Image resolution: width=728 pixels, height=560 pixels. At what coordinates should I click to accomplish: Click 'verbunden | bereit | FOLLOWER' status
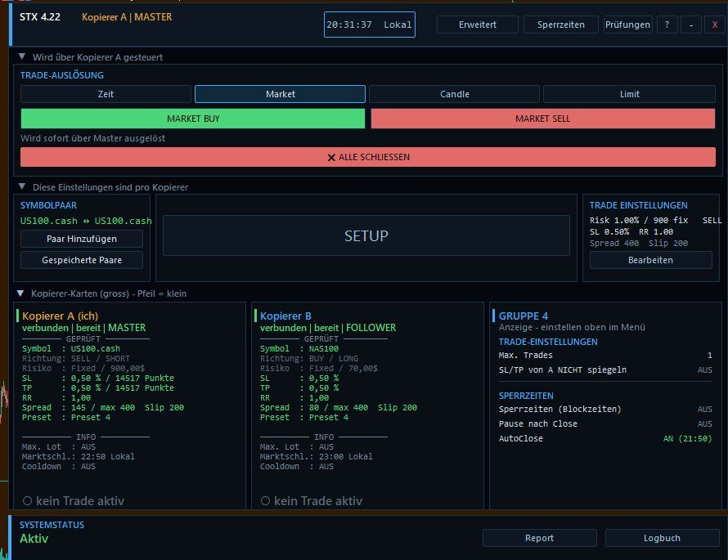point(328,328)
